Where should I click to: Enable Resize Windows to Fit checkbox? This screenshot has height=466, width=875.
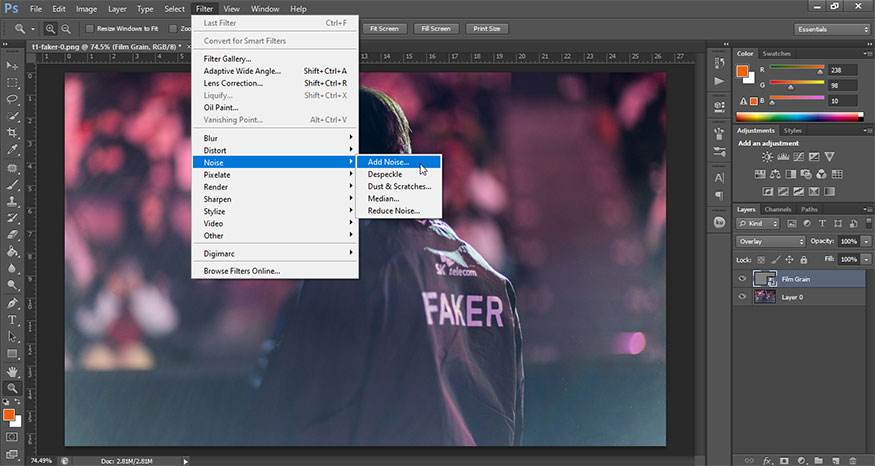pos(90,29)
